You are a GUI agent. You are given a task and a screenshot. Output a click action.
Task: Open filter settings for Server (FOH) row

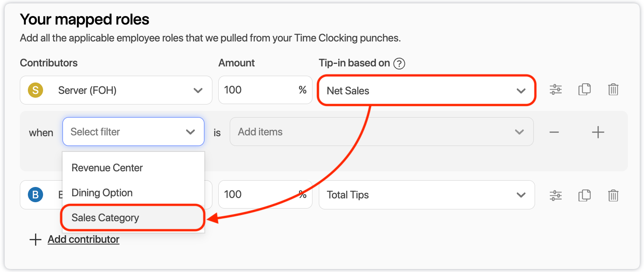(x=555, y=90)
